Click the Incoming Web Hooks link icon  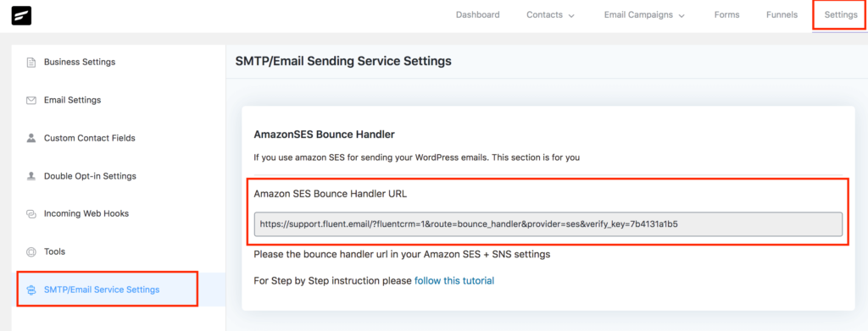pyautogui.click(x=31, y=213)
